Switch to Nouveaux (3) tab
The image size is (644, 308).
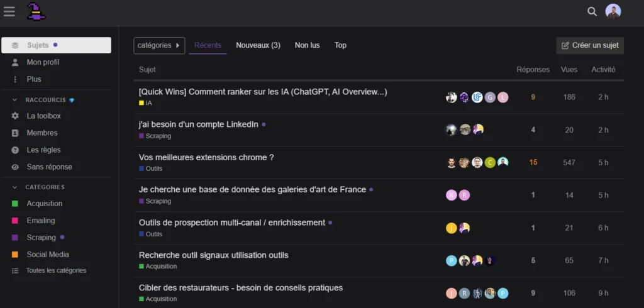(258, 45)
